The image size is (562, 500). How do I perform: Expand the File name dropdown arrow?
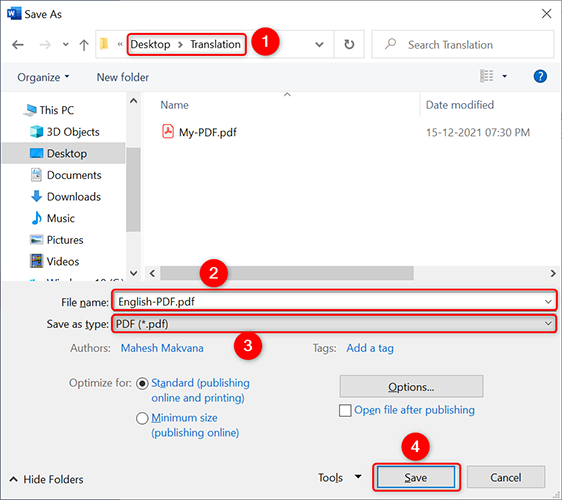coord(548,302)
